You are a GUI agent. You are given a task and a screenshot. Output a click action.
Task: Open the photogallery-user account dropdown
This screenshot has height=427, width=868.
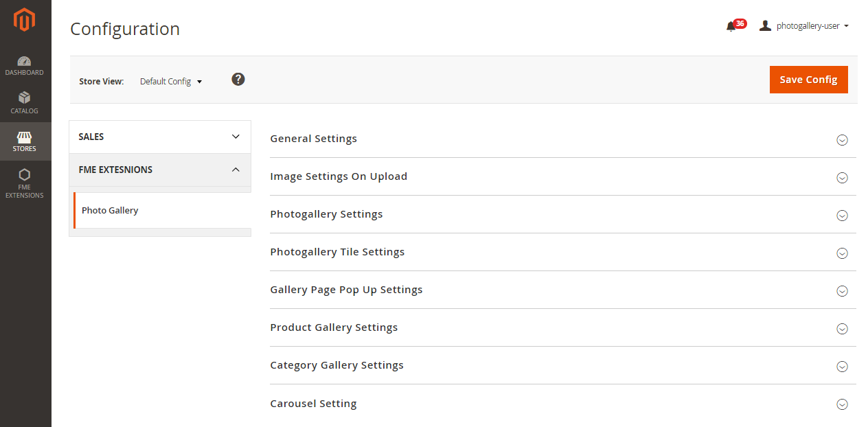point(812,26)
